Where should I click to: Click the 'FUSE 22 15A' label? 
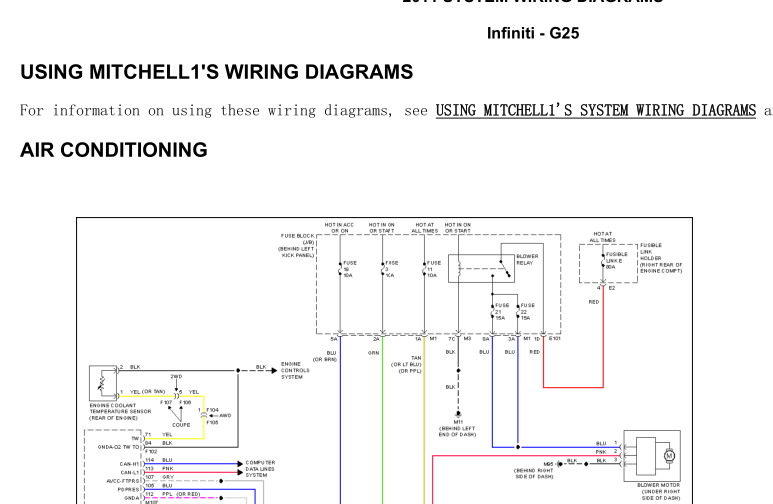pyautogui.click(x=527, y=312)
